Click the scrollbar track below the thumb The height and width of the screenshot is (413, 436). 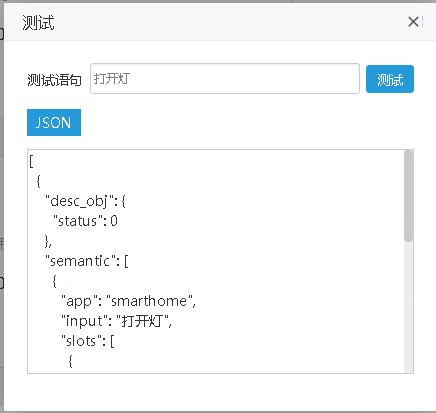(x=408, y=307)
